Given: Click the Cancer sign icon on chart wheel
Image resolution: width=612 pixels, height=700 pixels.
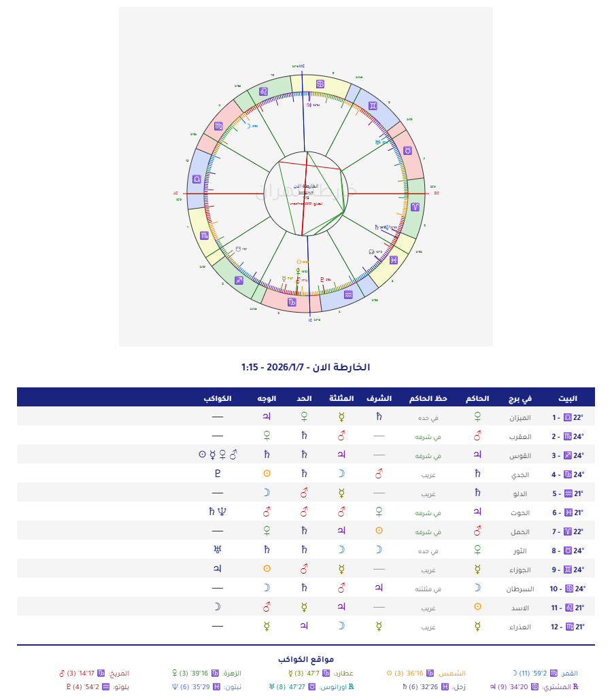Looking at the screenshot, I should 320,84.
